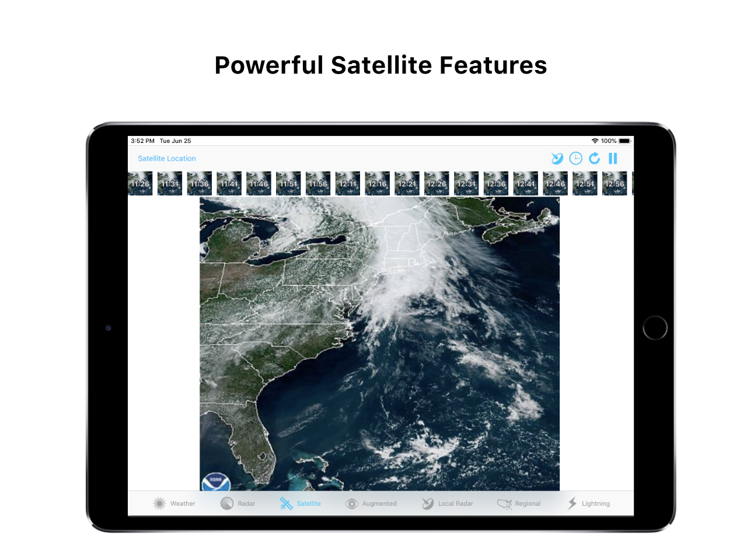Select the 12:11 frame thumbnail
This screenshot has width=747, height=560.
pyautogui.click(x=348, y=183)
